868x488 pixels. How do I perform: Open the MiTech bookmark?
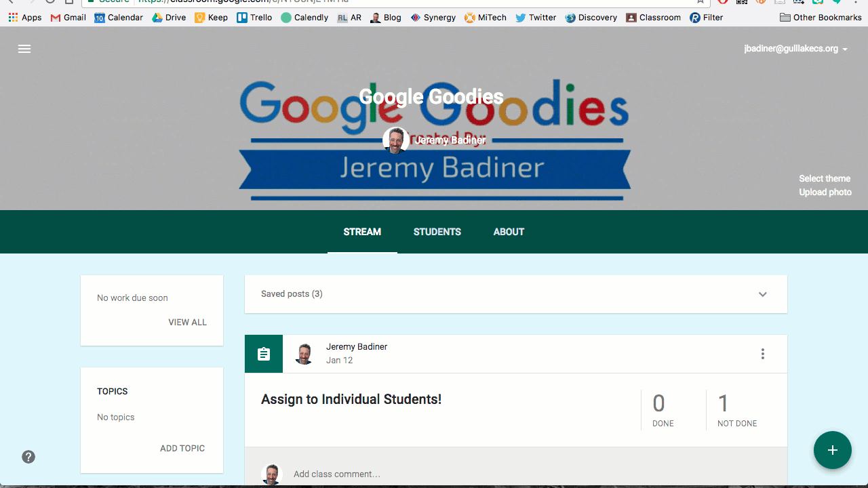486,18
